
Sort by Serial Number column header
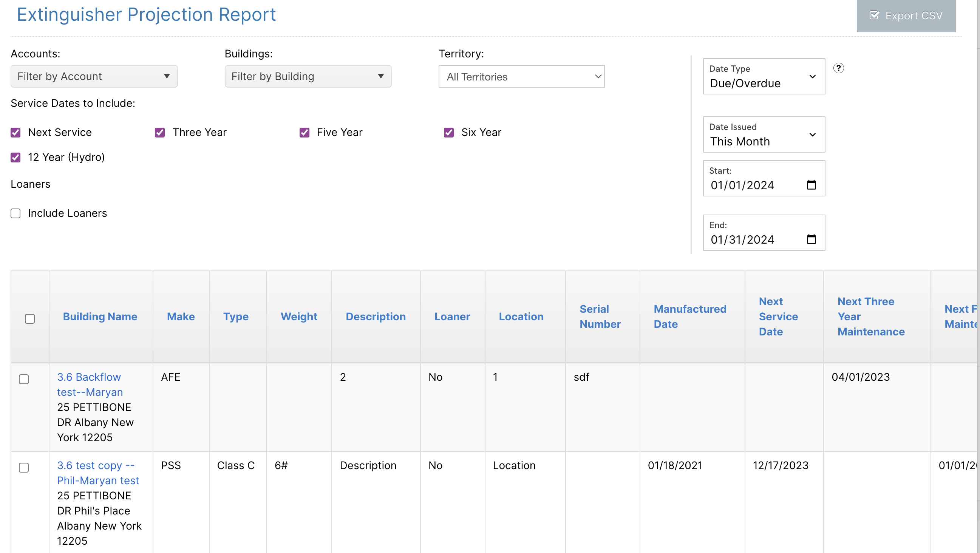600,317
